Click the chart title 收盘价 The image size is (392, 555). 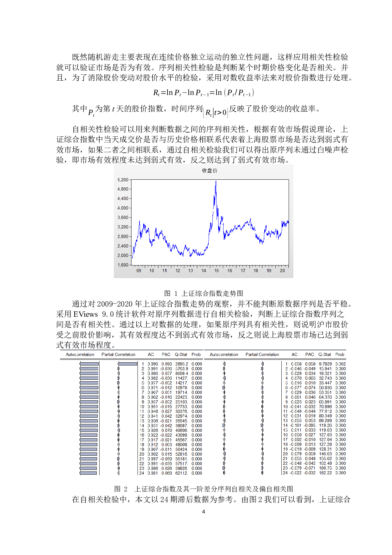tap(210, 171)
